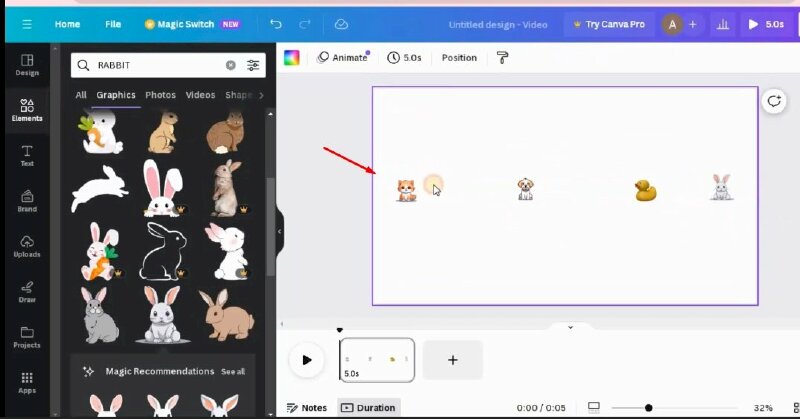
Task: Toggle the Duration button in footer
Action: (367, 408)
